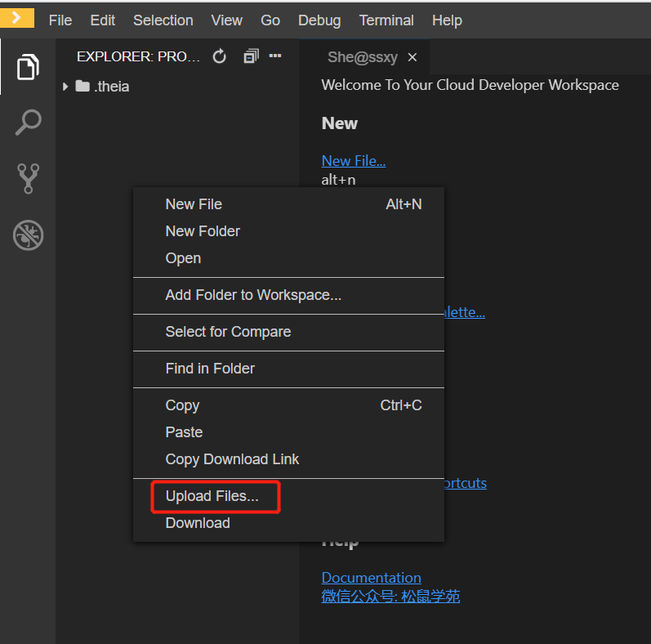Open the Debug menu
The width and height of the screenshot is (651, 644).
[319, 20]
